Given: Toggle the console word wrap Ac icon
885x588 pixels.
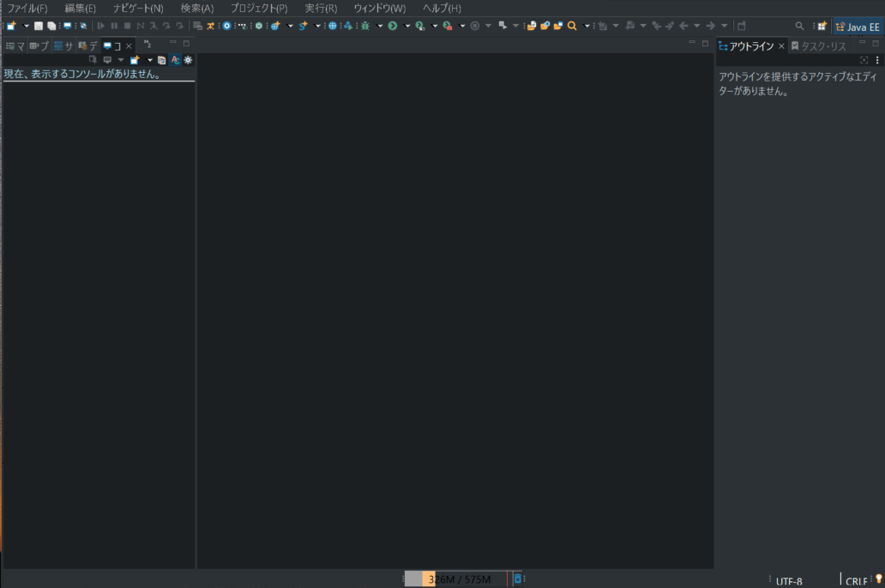Looking at the screenshot, I should pos(175,60).
